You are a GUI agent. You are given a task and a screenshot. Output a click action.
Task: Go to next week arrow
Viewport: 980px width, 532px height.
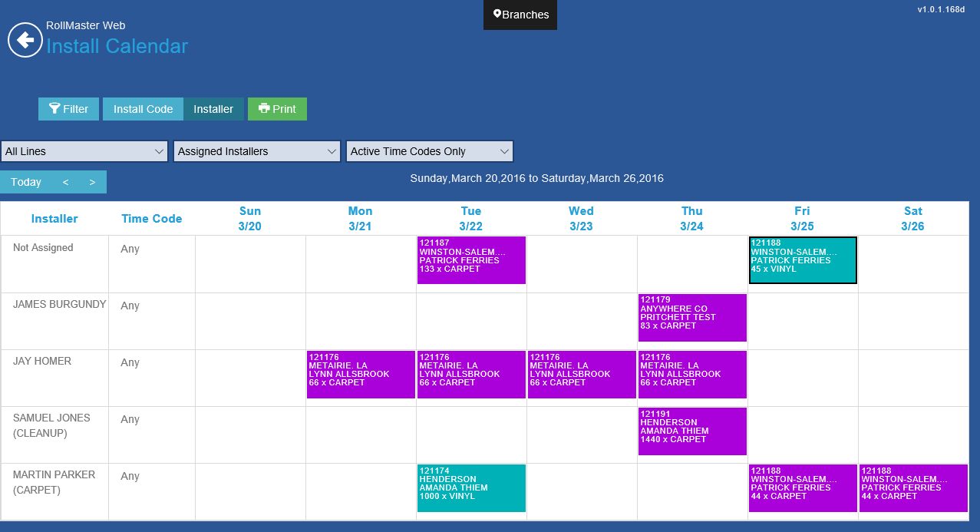click(x=92, y=182)
